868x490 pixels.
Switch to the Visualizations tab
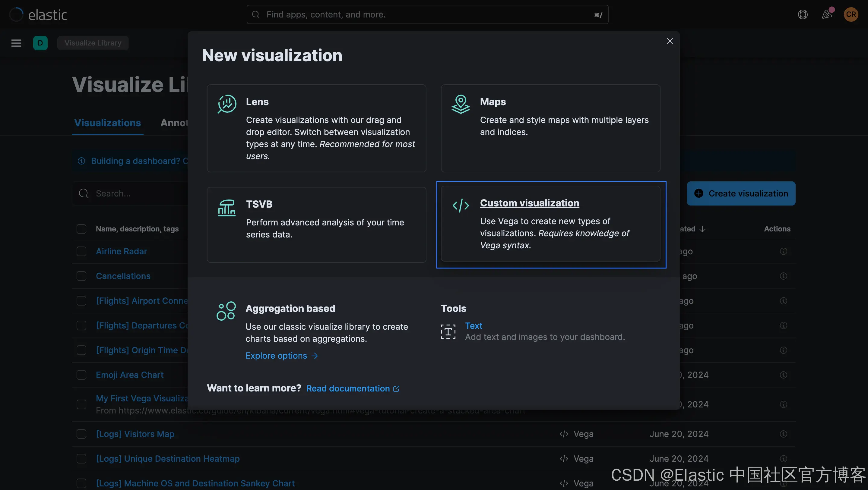pyautogui.click(x=107, y=123)
